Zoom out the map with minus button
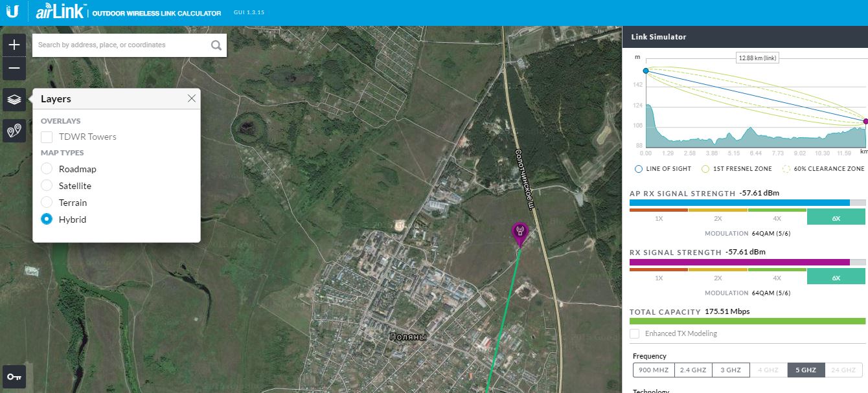 [14, 68]
